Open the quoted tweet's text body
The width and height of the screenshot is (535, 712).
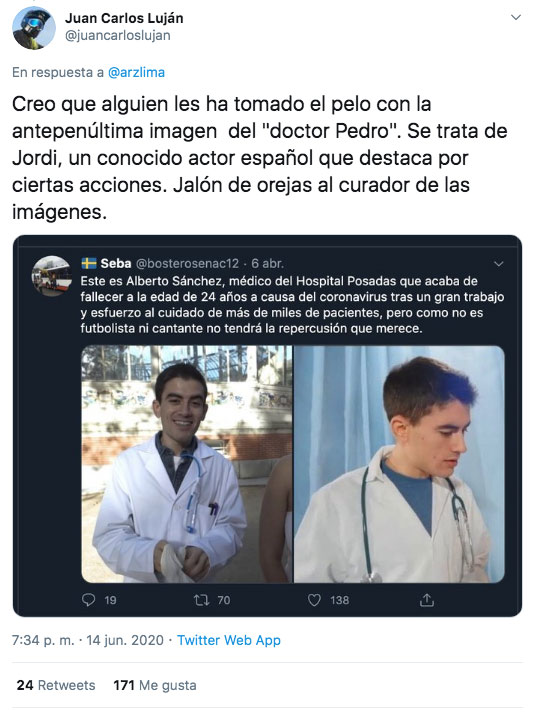[292, 304]
